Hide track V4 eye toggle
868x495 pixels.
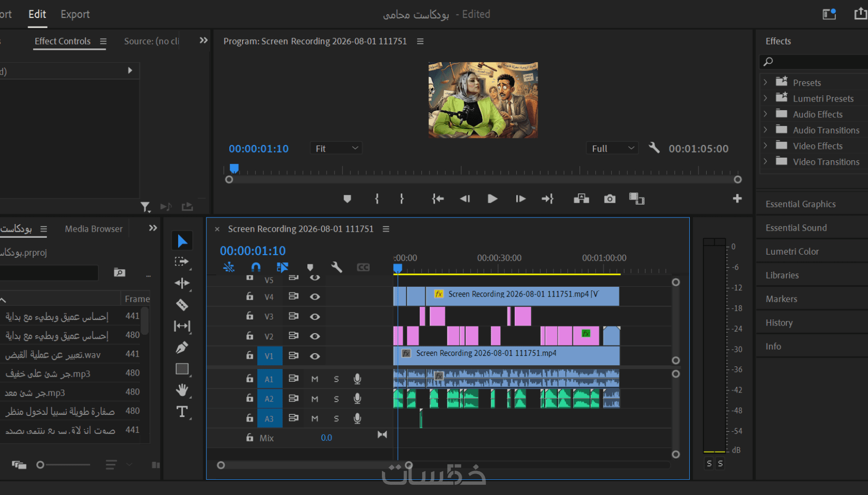(315, 296)
